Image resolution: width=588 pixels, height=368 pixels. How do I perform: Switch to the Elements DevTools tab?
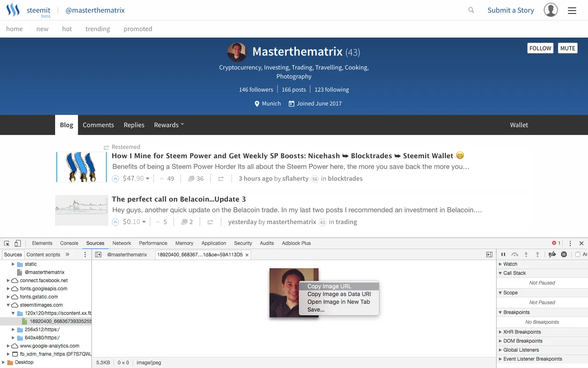42,243
